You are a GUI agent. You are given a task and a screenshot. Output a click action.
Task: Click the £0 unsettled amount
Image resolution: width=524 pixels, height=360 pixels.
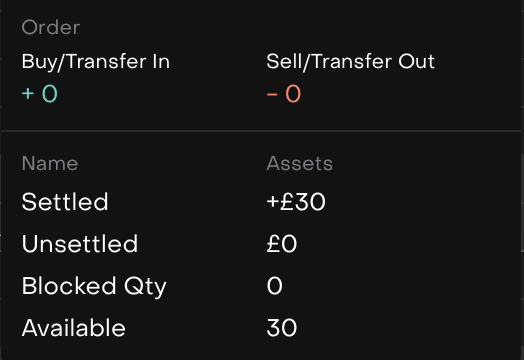click(x=282, y=244)
